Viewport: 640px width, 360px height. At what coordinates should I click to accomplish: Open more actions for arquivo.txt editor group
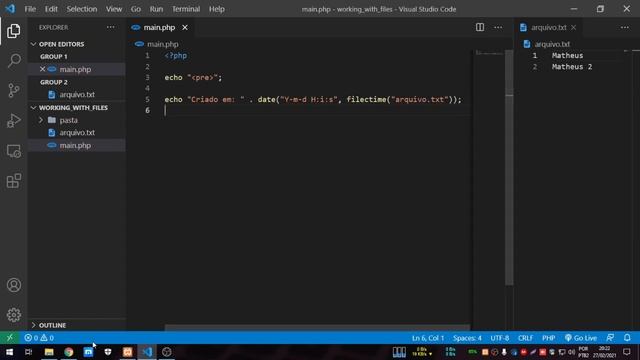pos(624,27)
